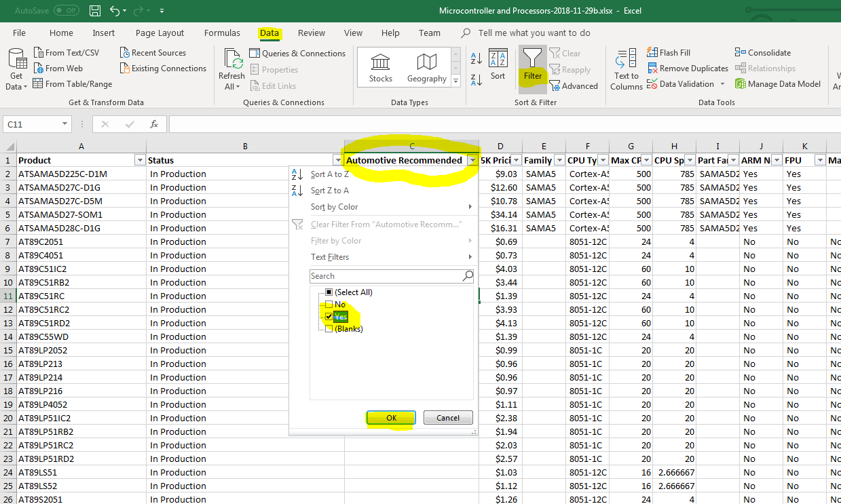Click the Save icon in title bar
The image size is (841, 504).
tap(95, 11)
